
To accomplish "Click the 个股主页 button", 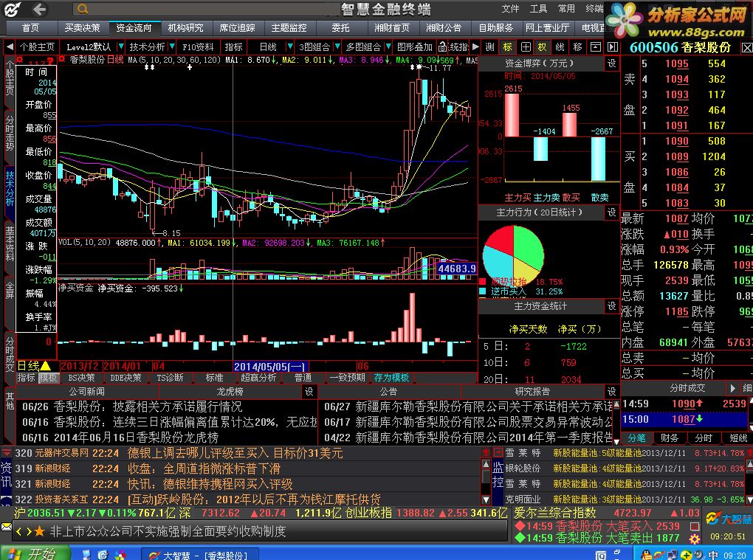I will coord(37,47).
